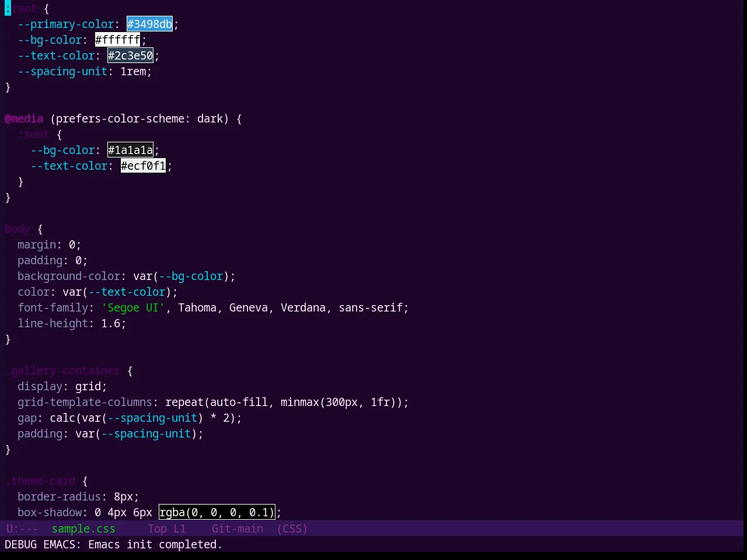This screenshot has height=560, width=747.
Task: Click the .theme-card selector
Action: [40, 481]
